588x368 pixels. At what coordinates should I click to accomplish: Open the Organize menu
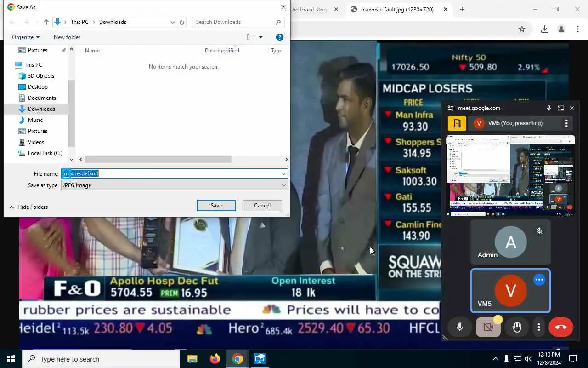click(26, 37)
